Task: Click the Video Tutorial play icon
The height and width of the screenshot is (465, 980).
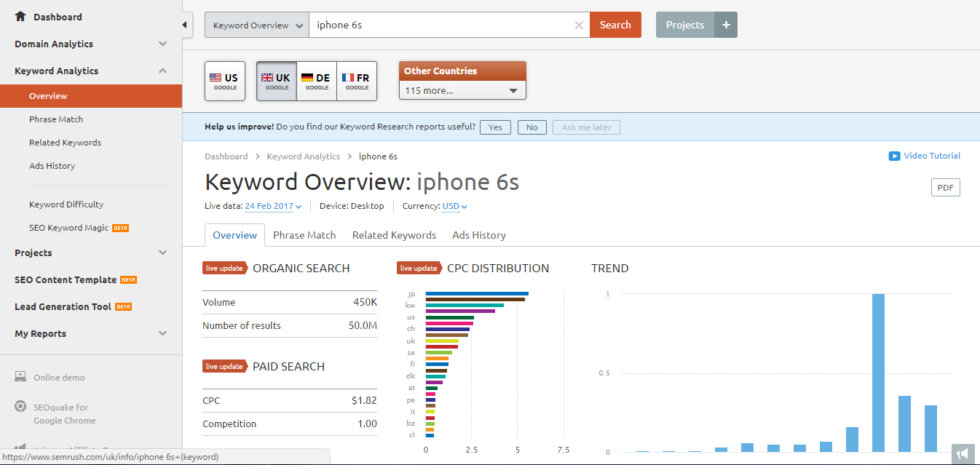Action: pos(894,156)
